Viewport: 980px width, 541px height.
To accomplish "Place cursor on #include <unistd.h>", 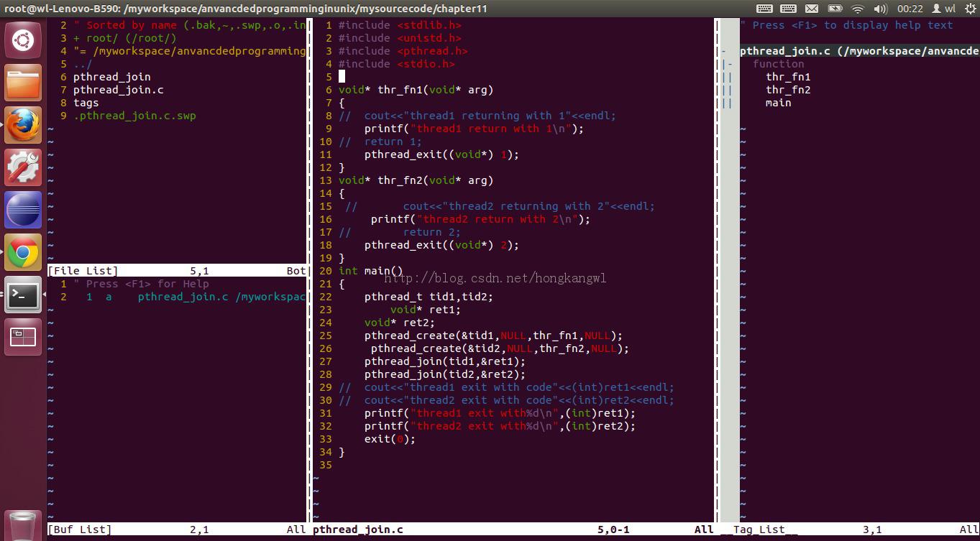I will 400,38.
